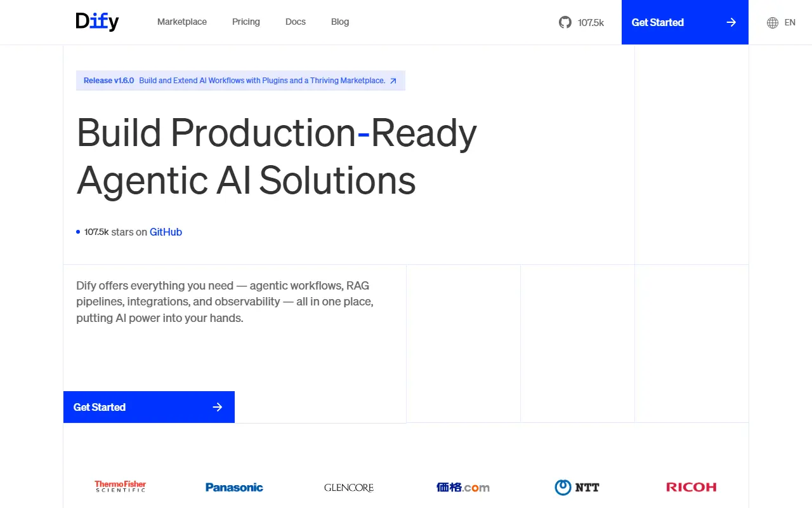Image resolution: width=812 pixels, height=508 pixels.
Task: Click the Ricoh logo
Action: pos(691,487)
